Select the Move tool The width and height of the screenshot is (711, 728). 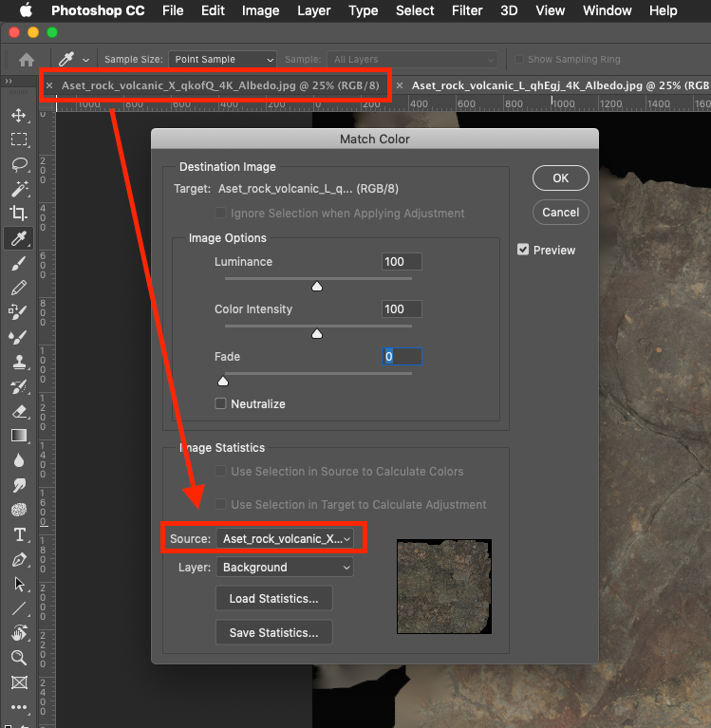point(19,115)
